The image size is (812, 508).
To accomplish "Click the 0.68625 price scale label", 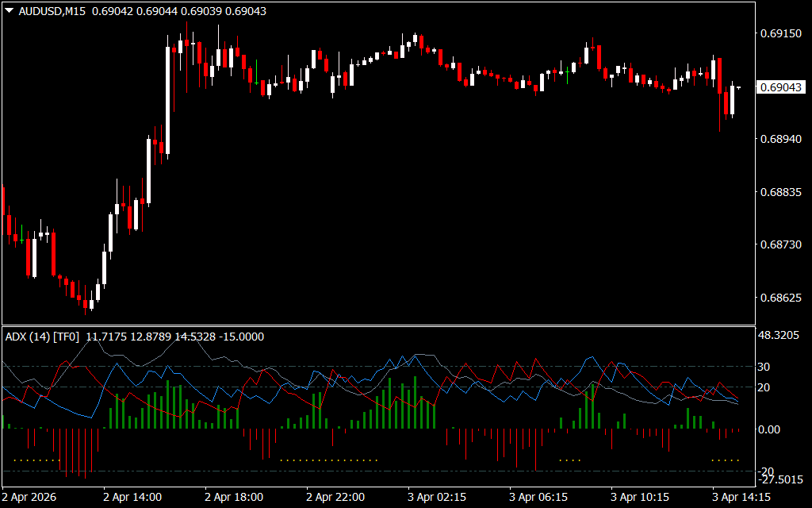I will 780,298.
